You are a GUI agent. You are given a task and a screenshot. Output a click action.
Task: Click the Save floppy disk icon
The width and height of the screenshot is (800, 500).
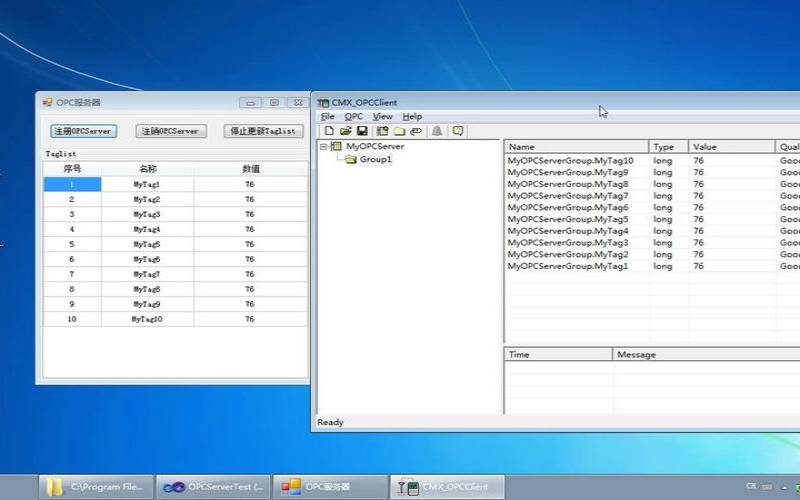[362, 131]
